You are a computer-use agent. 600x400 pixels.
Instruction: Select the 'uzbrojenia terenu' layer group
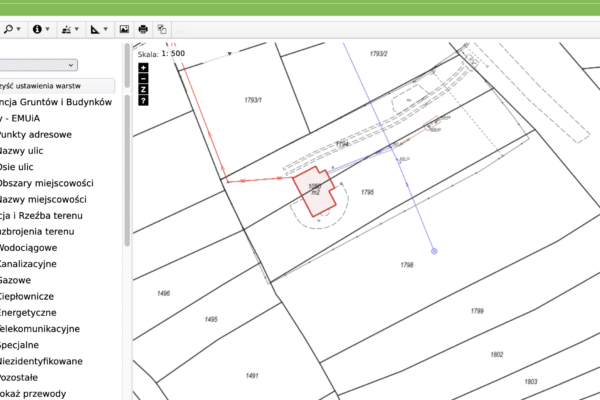click(37, 232)
